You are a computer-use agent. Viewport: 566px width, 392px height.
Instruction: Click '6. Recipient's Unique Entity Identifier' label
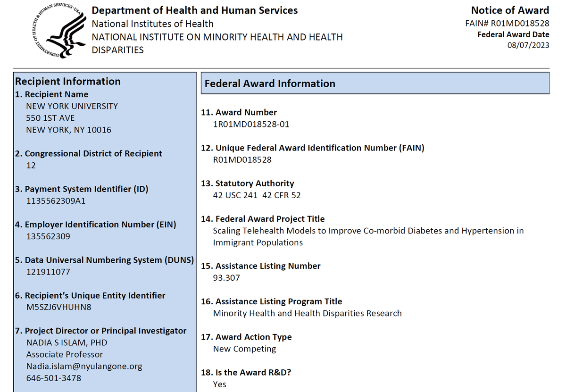tap(90, 296)
